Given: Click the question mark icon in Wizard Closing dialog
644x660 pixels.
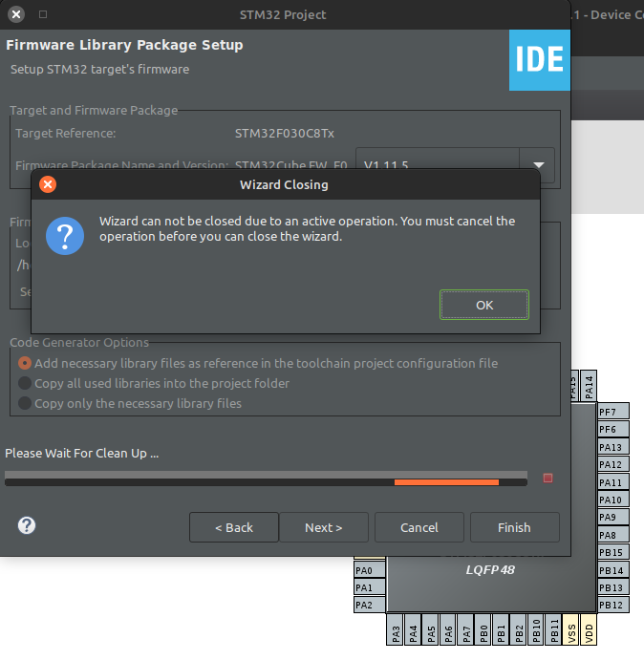Looking at the screenshot, I should click(x=65, y=236).
